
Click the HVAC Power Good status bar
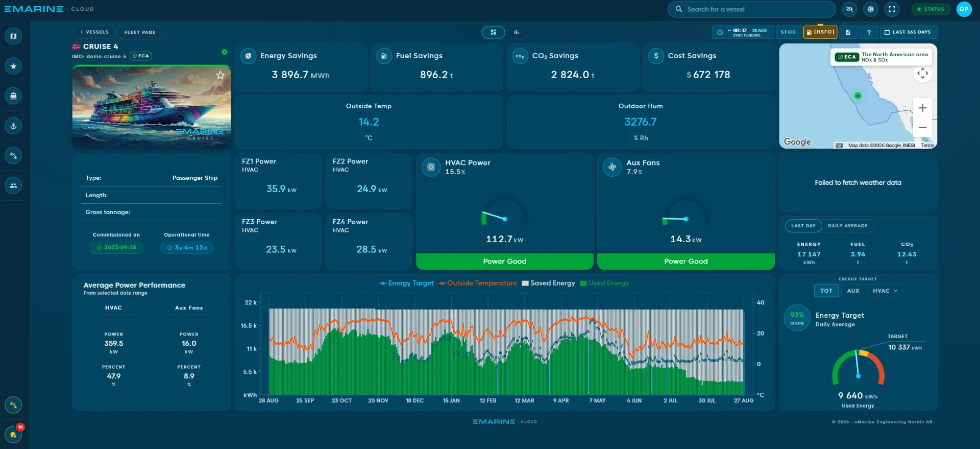(505, 262)
